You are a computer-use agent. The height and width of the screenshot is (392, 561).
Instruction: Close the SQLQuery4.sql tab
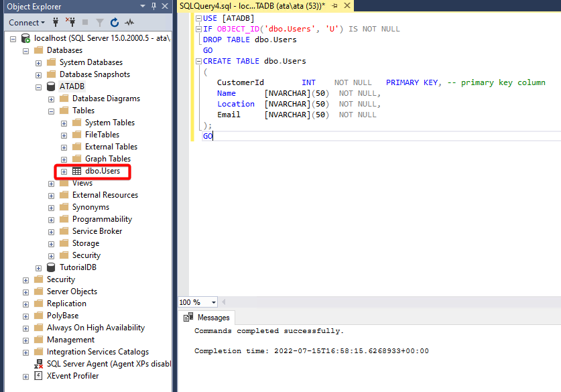(x=347, y=6)
